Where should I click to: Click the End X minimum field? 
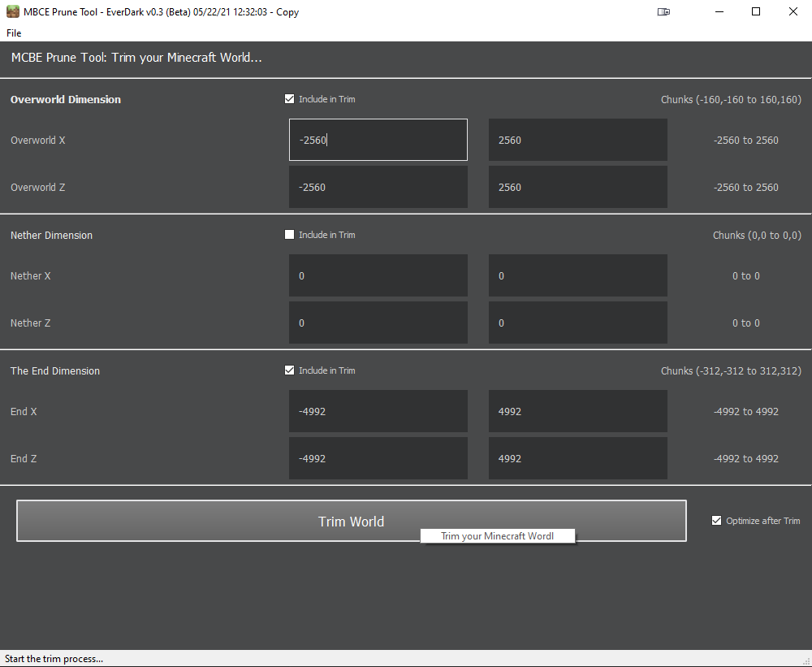[378, 411]
